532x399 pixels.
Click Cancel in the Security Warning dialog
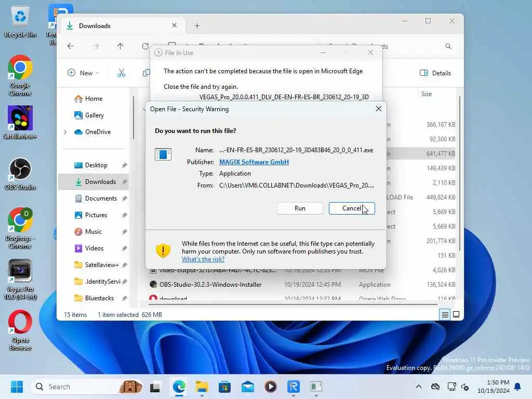point(352,208)
